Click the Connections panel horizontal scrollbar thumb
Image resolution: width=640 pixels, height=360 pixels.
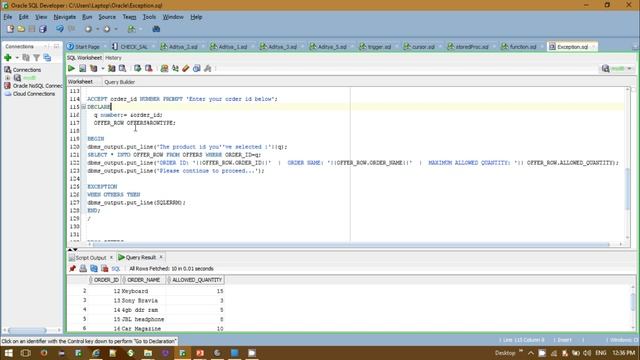27,330
